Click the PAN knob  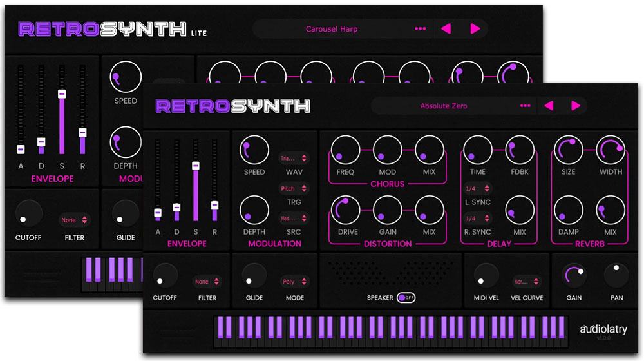point(616,277)
